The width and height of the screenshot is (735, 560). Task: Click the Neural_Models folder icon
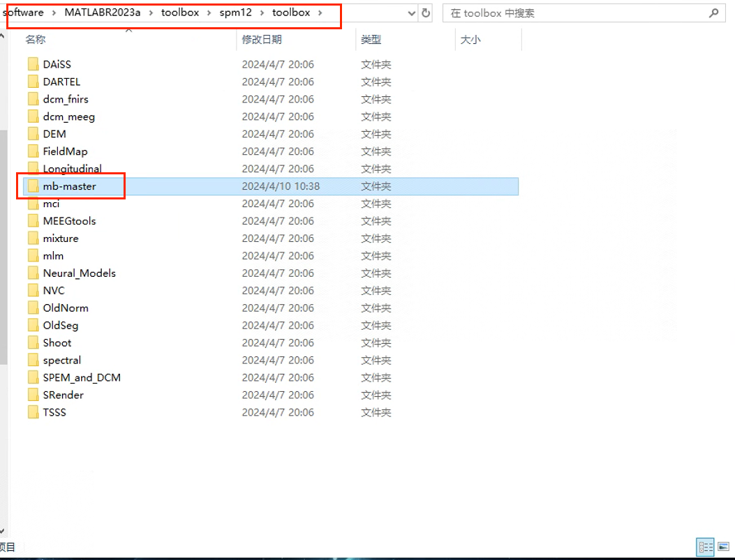(33, 273)
